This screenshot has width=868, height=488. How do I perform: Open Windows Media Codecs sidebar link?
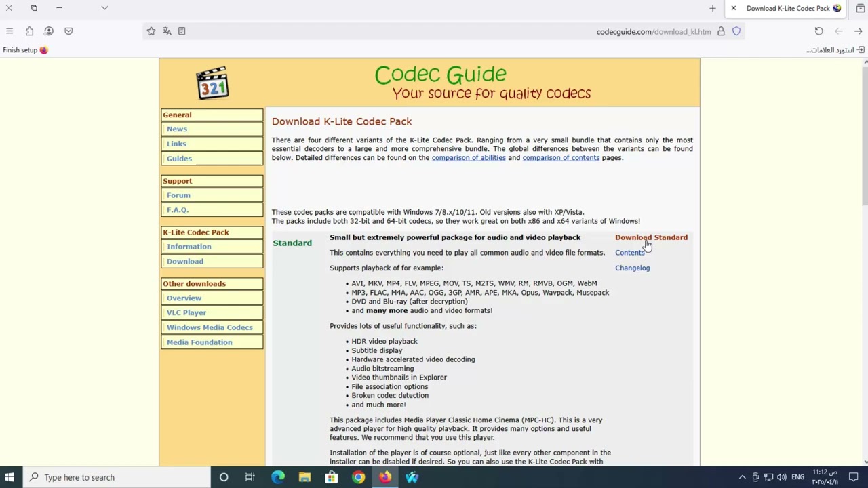point(210,327)
